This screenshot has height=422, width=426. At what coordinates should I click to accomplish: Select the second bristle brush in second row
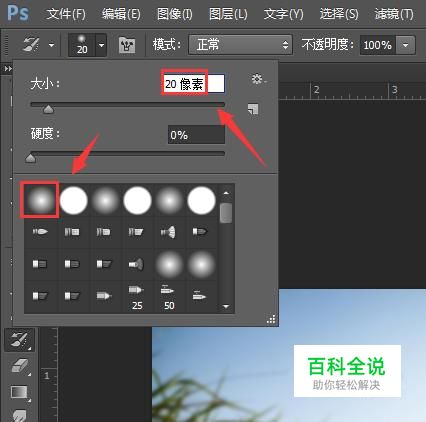[x=72, y=232]
